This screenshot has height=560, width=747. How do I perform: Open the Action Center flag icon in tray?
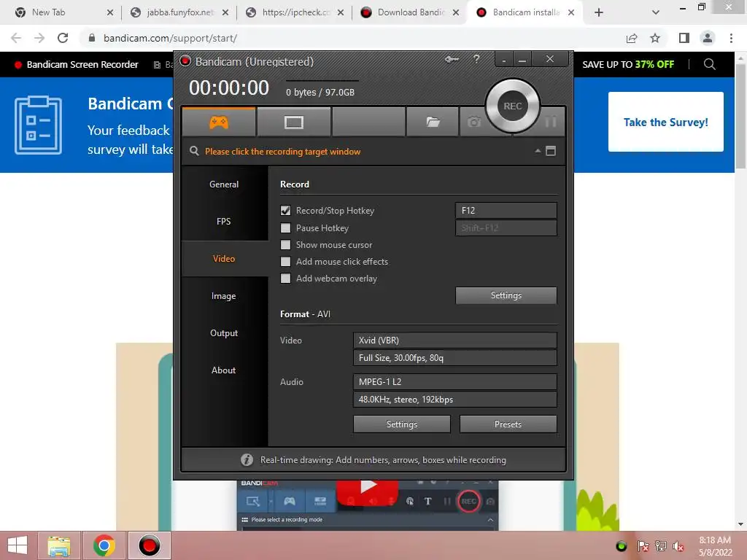643,546
